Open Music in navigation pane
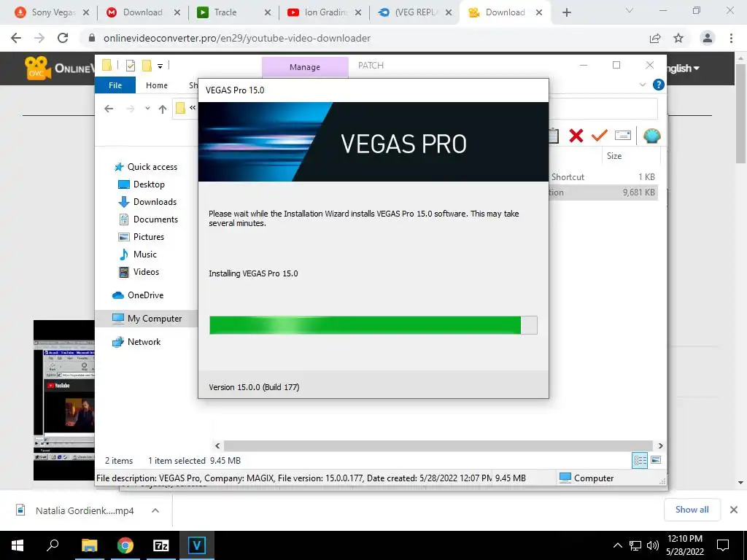Image resolution: width=747 pixels, height=560 pixels. pyautogui.click(x=145, y=254)
